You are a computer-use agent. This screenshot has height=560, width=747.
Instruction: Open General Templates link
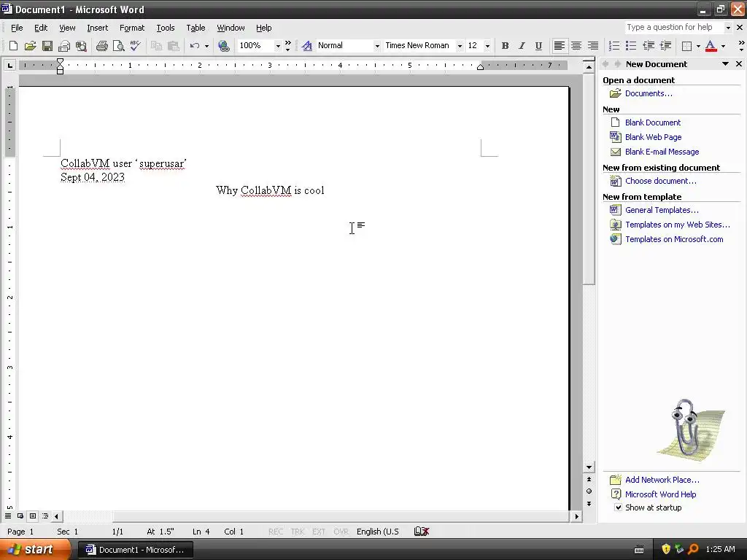(x=662, y=210)
